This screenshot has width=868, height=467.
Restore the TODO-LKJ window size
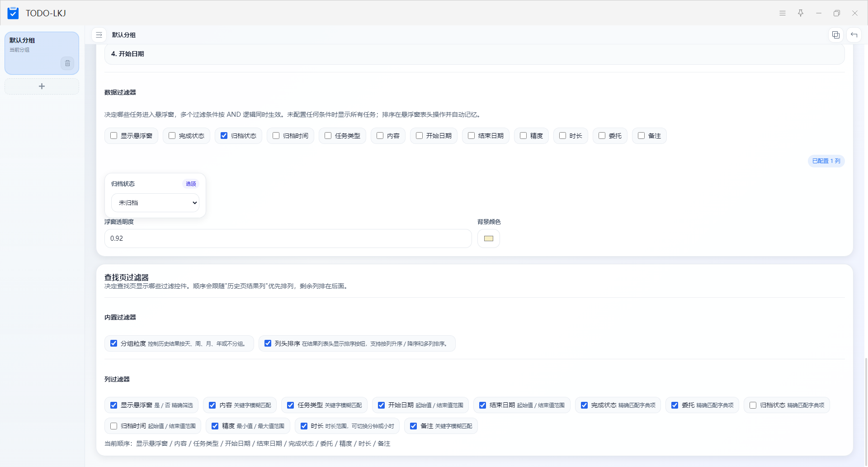(x=837, y=13)
